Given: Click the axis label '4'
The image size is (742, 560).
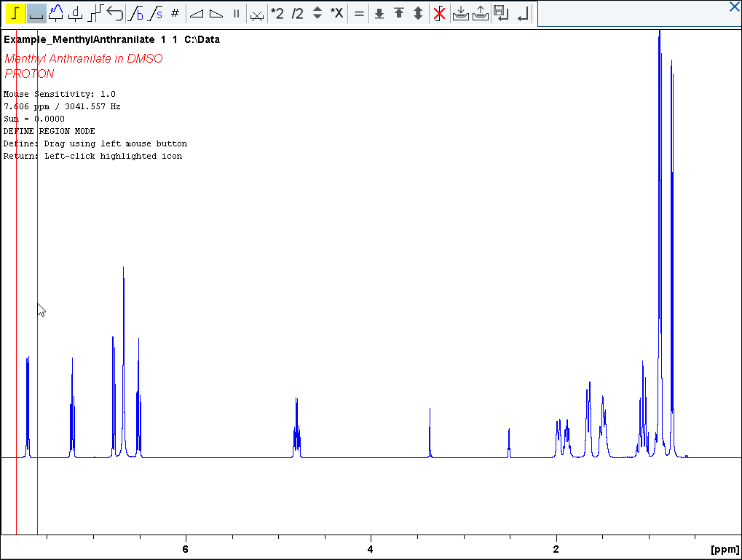Looking at the screenshot, I should click(x=371, y=549).
